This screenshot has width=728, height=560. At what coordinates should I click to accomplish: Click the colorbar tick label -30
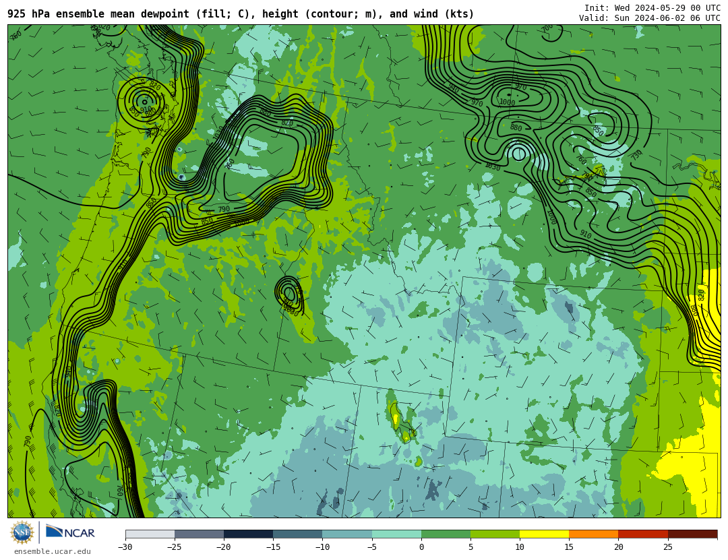pos(125,547)
